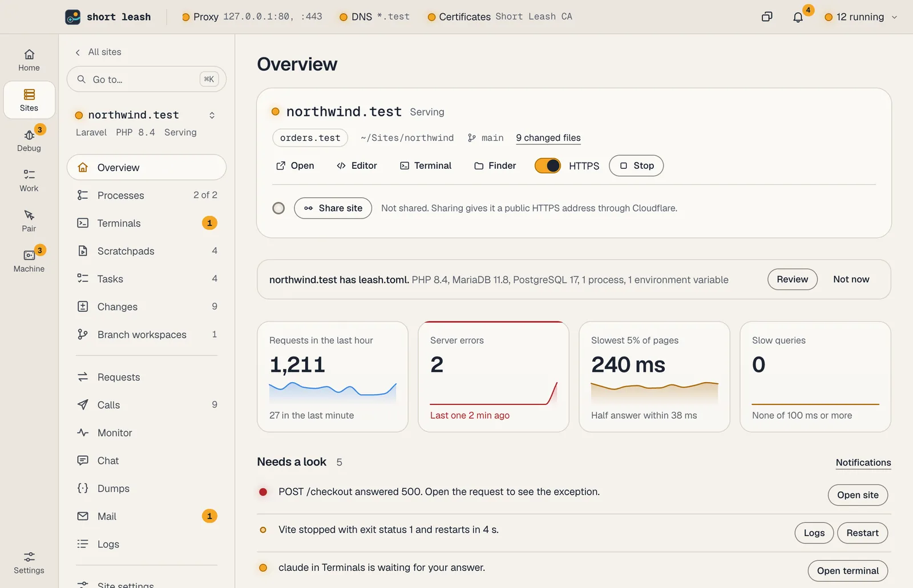The image size is (913, 588).
Task: Expand the 12 running dropdown
Action: 861,17
